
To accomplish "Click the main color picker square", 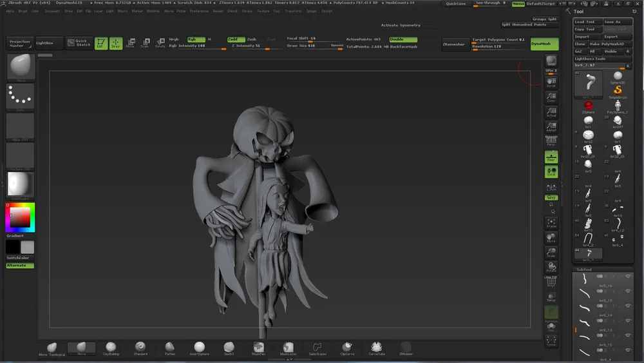I will click(20, 217).
